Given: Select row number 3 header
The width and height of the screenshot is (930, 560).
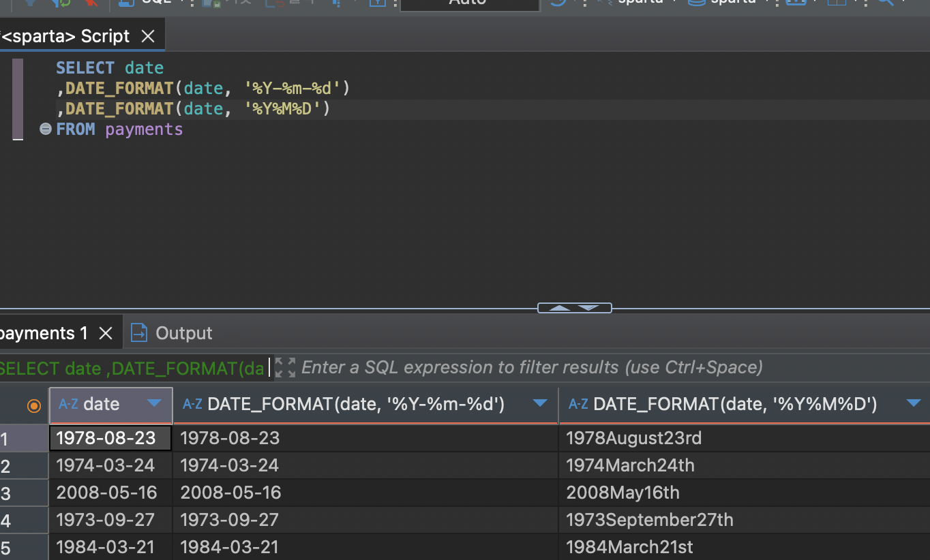Looking at the screenshot, I should coord(24,493).
